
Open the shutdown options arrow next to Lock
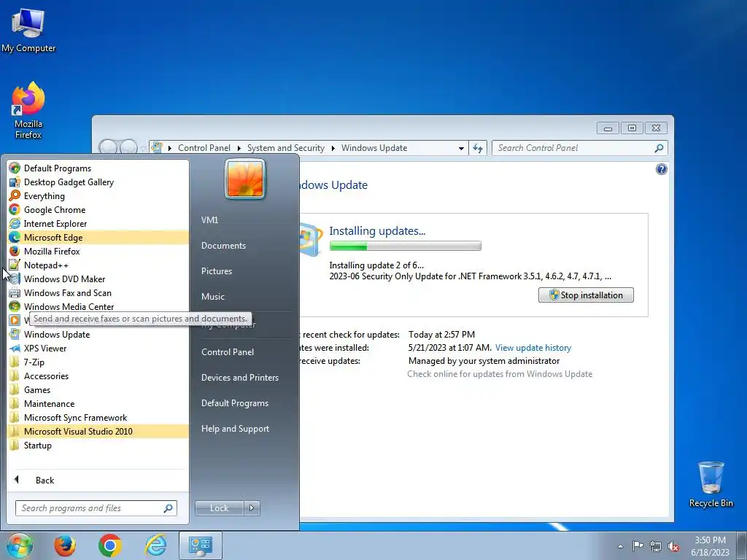coord(252,508)
